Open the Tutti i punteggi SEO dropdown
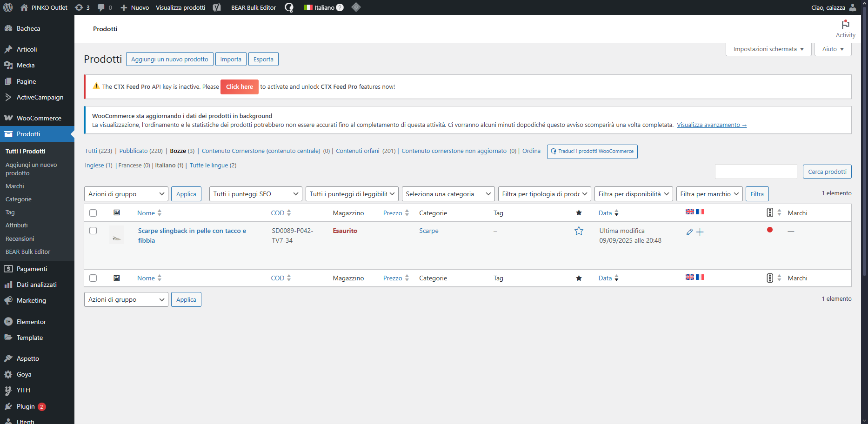This screenshot has height=424, width=868. click(256, 194)
